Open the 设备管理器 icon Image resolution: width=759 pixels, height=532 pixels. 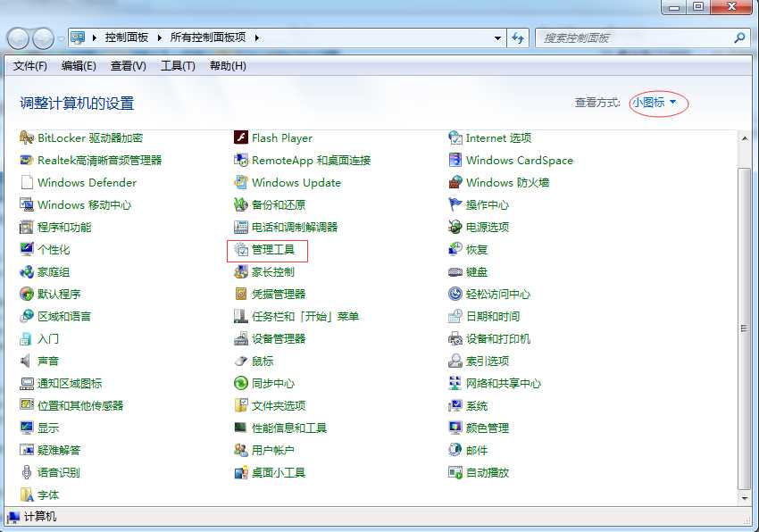click(240, 338)
